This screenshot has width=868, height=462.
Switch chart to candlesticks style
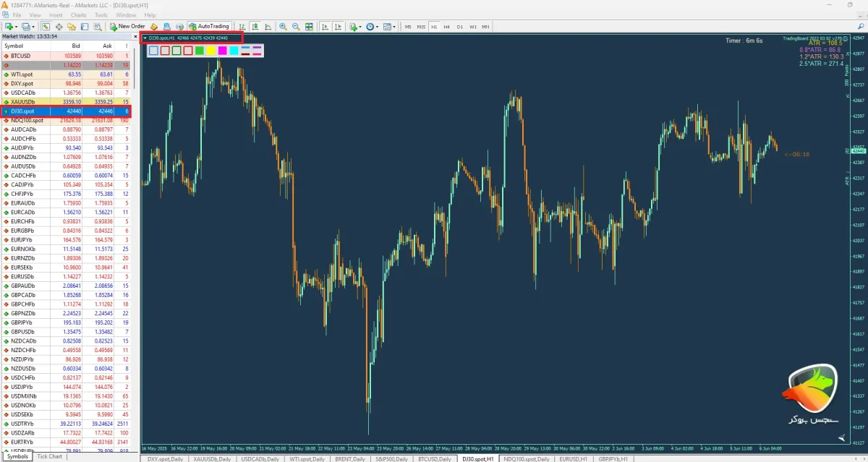[x=255, y=26]
